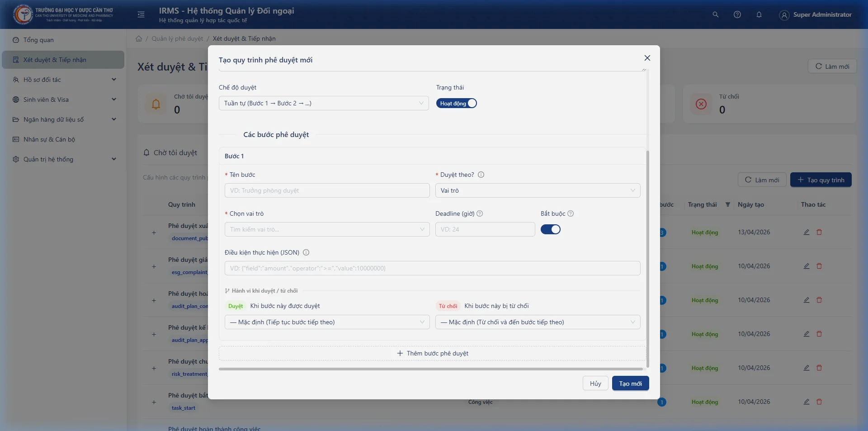Open Tổng quan in the sidebar

point(63,40)
